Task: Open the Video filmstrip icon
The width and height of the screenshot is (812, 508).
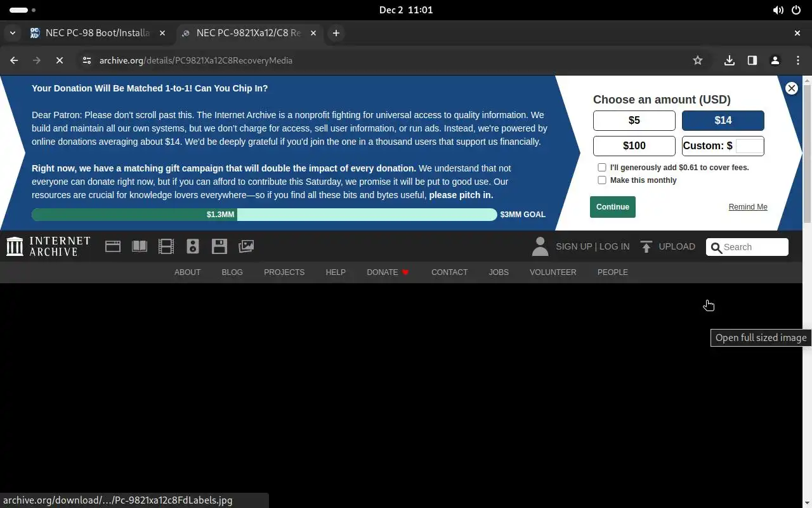Action: [166, 246]
